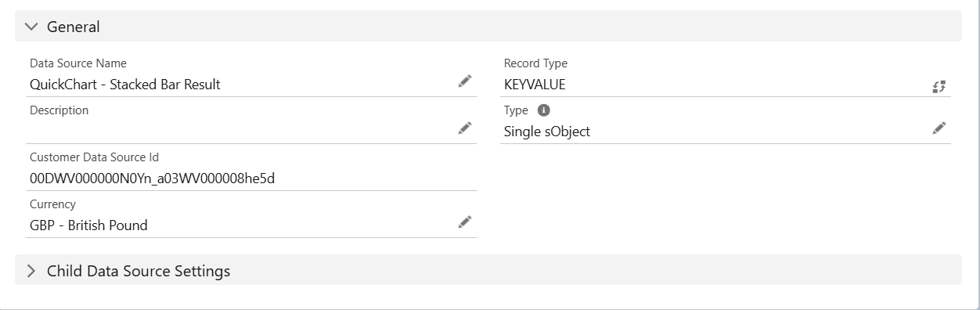Edit the Data Source Name pencil icon
The image size is (980, 310).
[465, 81]
